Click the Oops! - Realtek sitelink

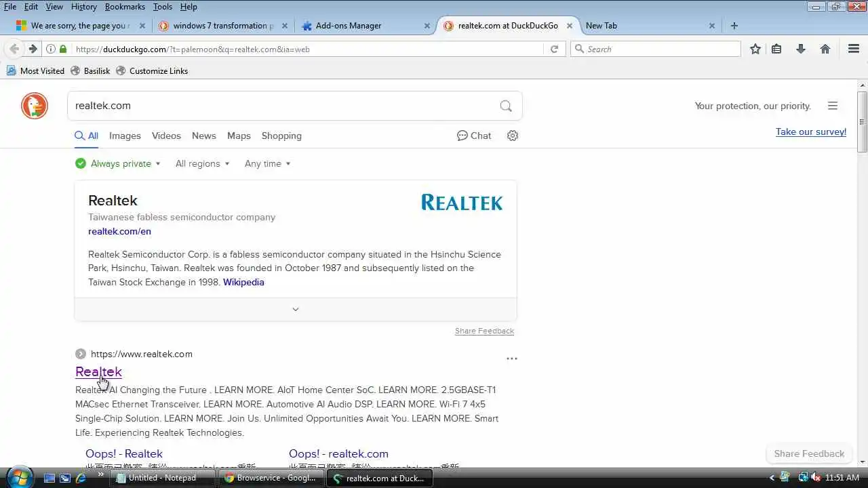pyautogui.click(x=124, y=453)
